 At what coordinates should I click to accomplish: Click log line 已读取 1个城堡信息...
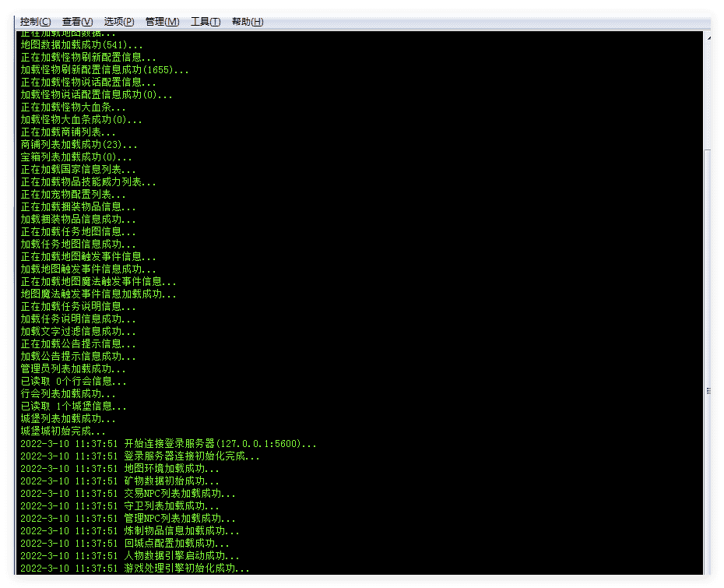pos(73,407)
